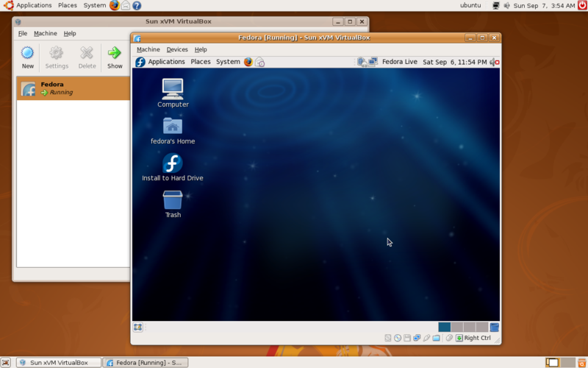Click the Install to Hard Drive icon
This screenshot has height=368, width=588.
coord(173,168)
